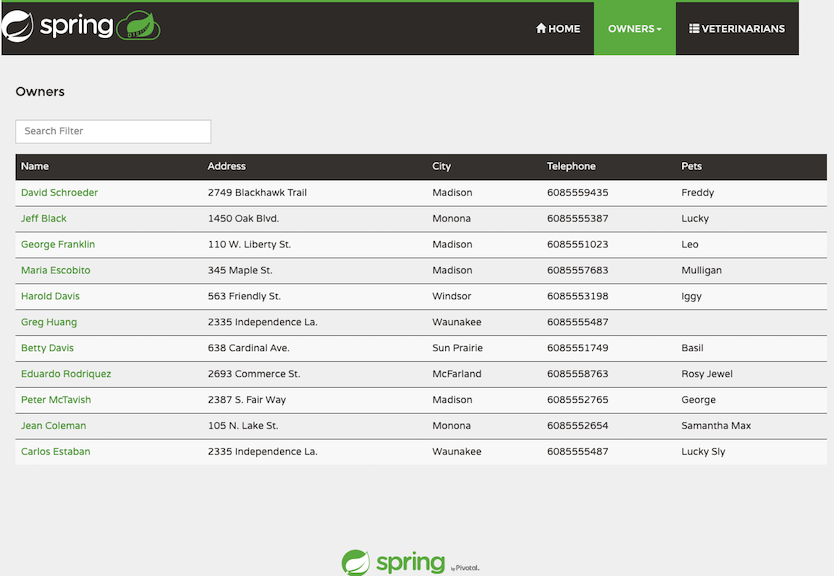Click telephone 6085551023
Viewport: 834px width, 576px height.
[578, 245]
